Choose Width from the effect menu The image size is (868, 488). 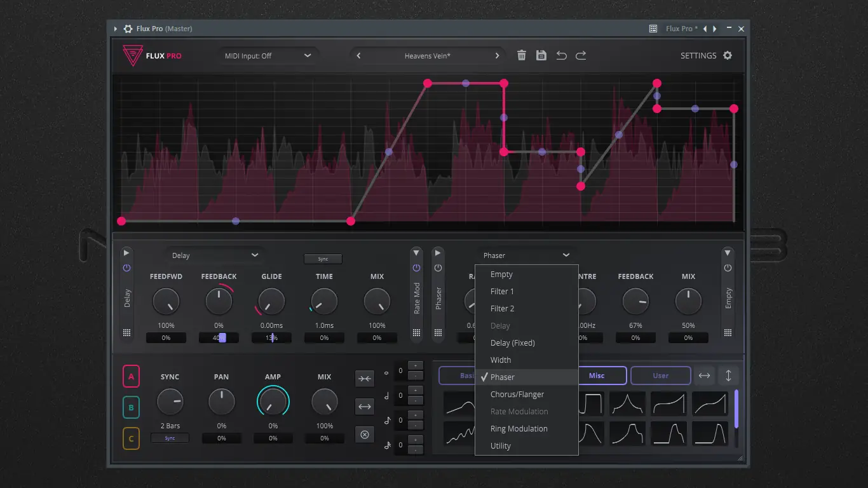pyautogui.click(x=527, y=360)
